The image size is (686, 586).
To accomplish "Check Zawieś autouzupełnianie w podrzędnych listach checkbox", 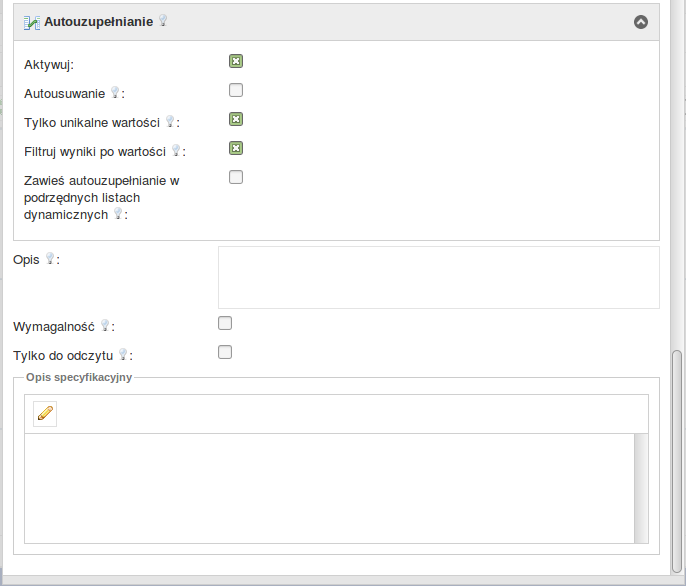I will tap(236, 177).
